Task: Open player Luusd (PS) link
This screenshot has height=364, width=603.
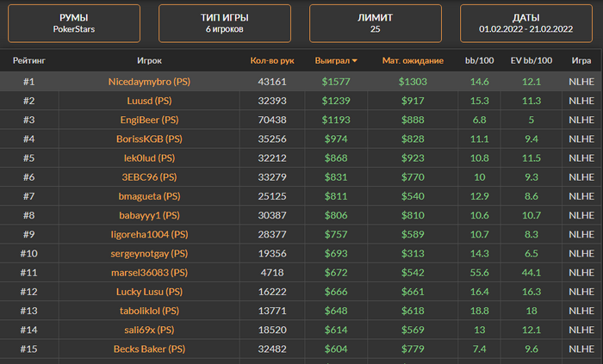Action: click(x=150, y=101)
